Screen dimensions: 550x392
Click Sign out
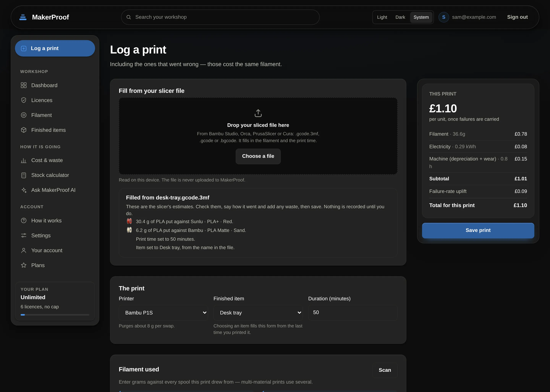point(517,17)
